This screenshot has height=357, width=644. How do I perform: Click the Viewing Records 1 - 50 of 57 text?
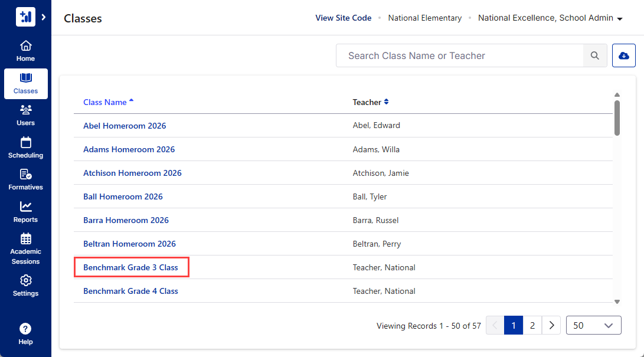tap(429, 326)
